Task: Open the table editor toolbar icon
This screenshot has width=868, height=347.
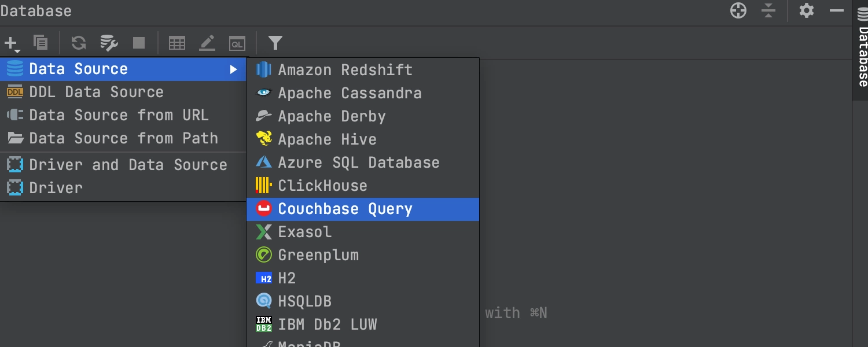Action: point(176,43)
